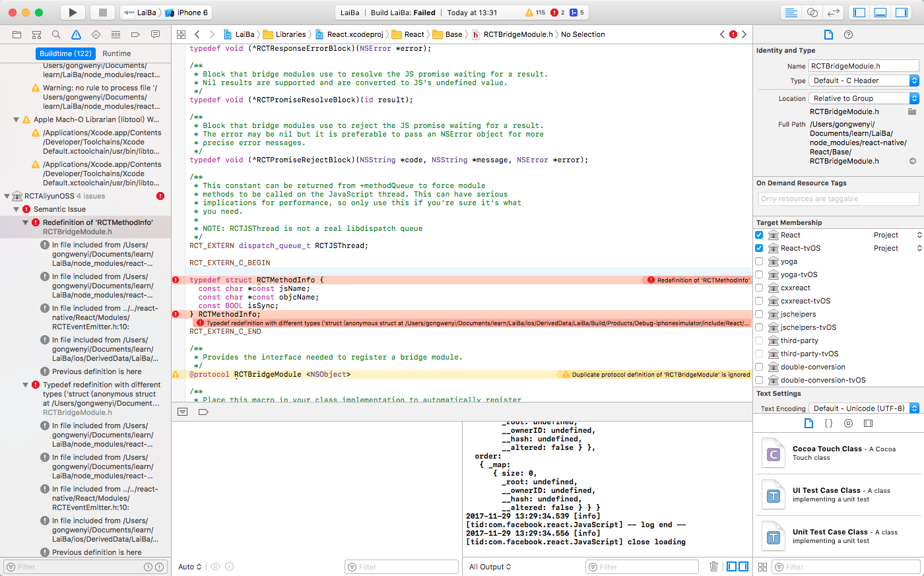Click Libraries in the jump bar
The image size is (924, 576).
click(285, 34)
